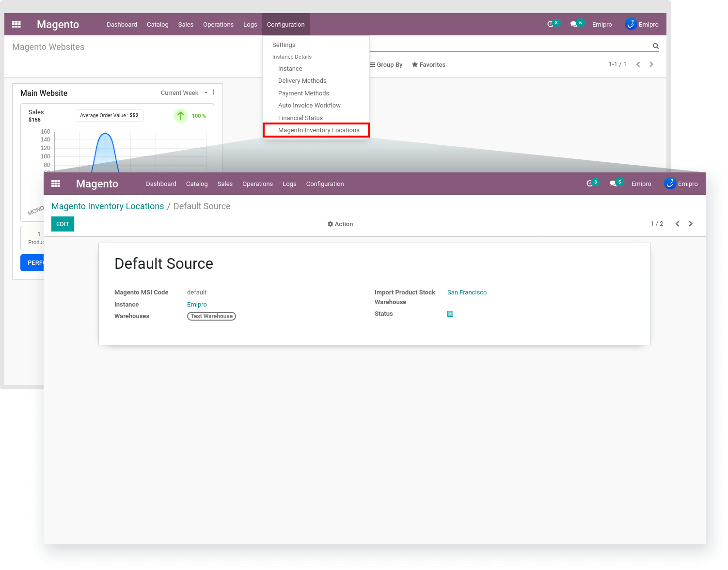Toggle the Status checkbox

tap(450, 314)
